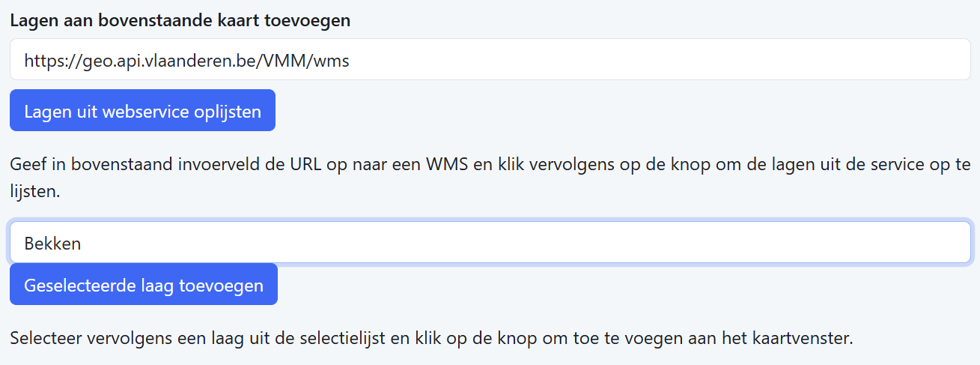The height and width of the screenshot is (365, 980).
Task: Place cursor in the geo.api.vlaanderen.be URL text
Action: tap(150, 61)
